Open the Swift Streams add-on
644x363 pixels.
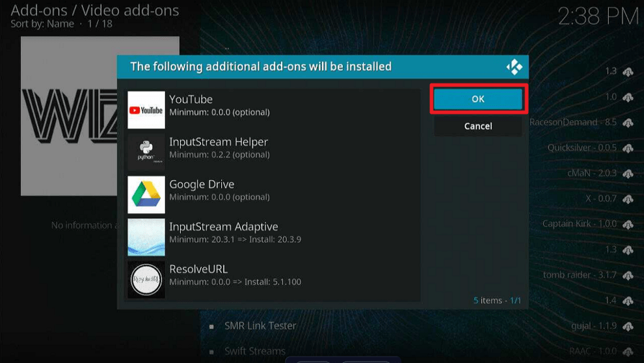pos(255,351)
